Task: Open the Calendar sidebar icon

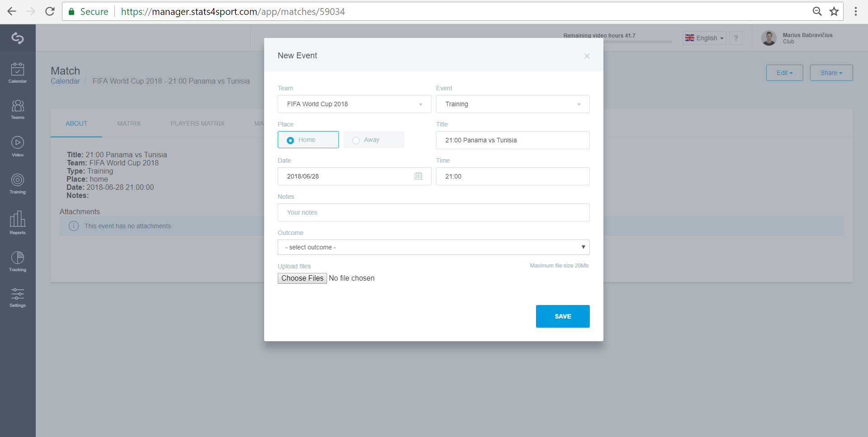Action: point(18,73)
